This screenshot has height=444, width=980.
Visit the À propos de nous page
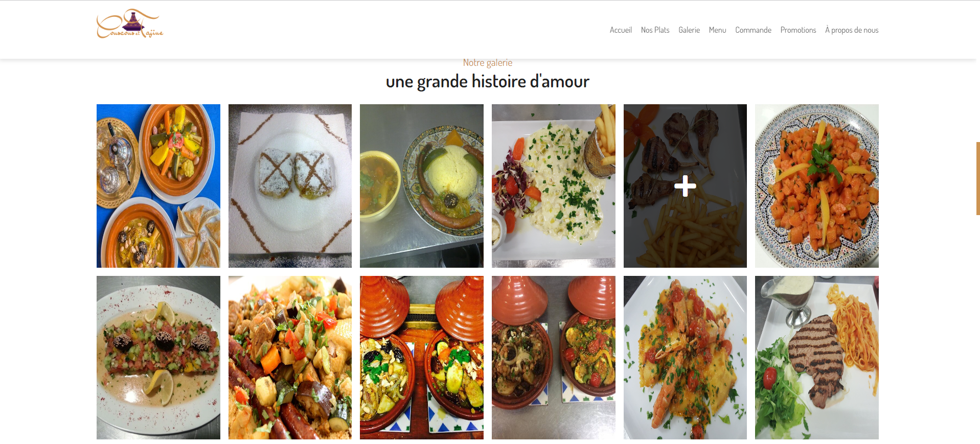[852, 30]
